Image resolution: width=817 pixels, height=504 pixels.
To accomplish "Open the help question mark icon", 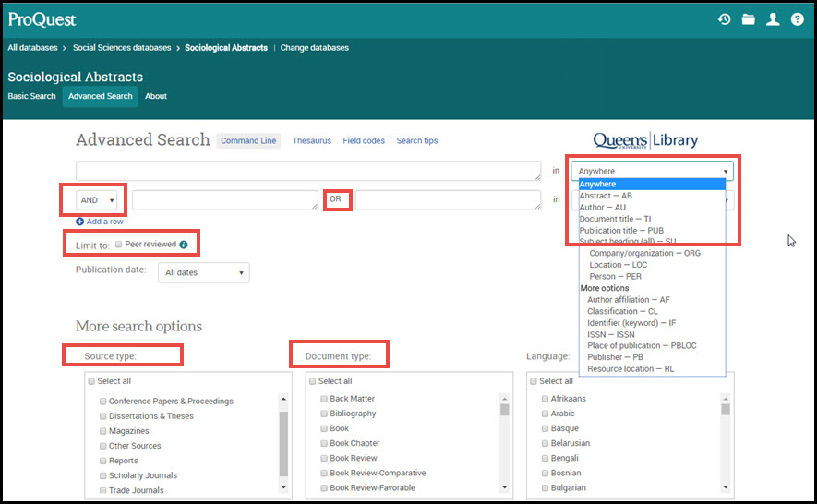I will 798,19.
